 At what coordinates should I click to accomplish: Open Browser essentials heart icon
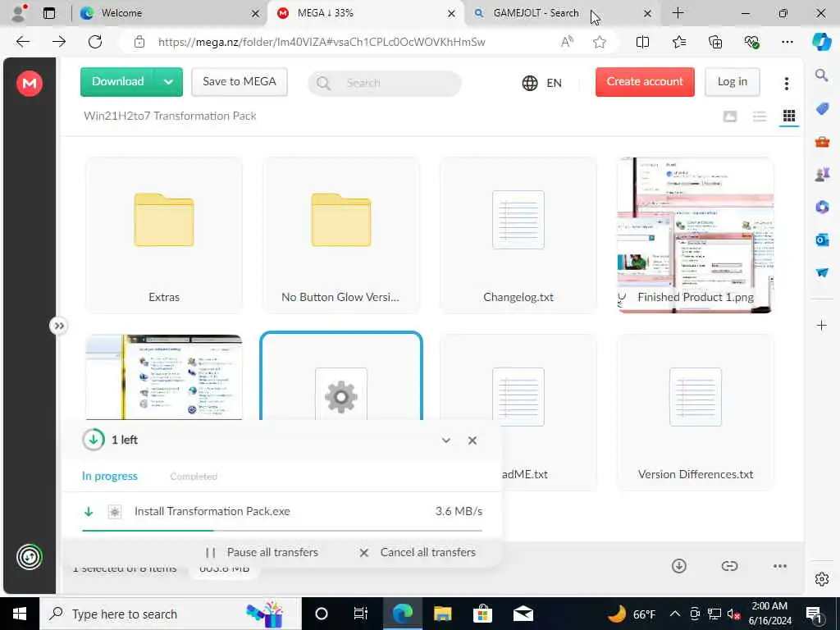click(751, 42)
